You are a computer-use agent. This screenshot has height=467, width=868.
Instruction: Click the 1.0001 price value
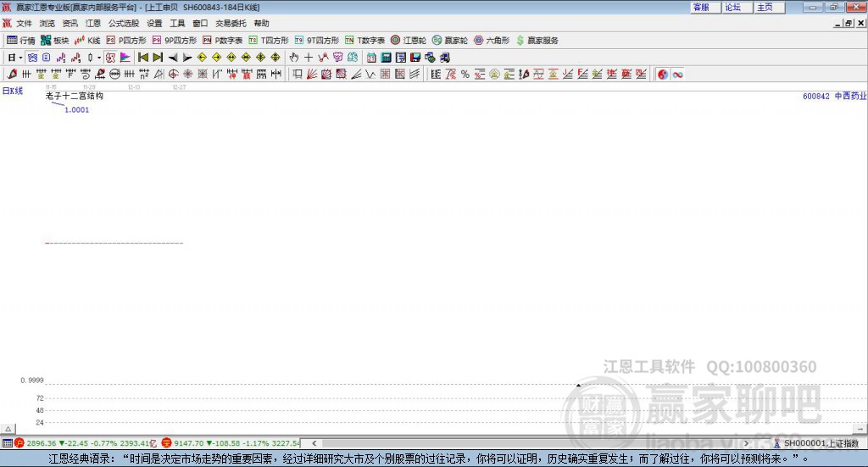(x=76, y=109)
